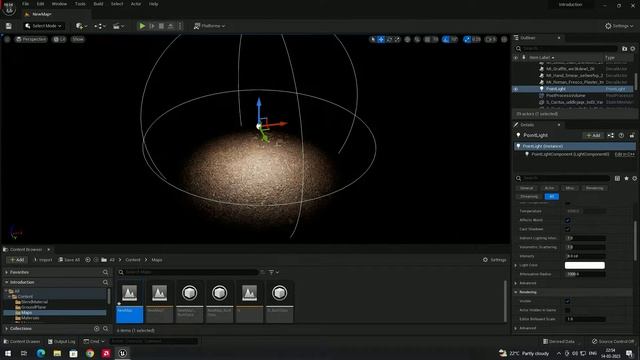Expand the Light Color property
This screenshot has height=360, width=640.
pyautogui.click(x=516, y=265)
